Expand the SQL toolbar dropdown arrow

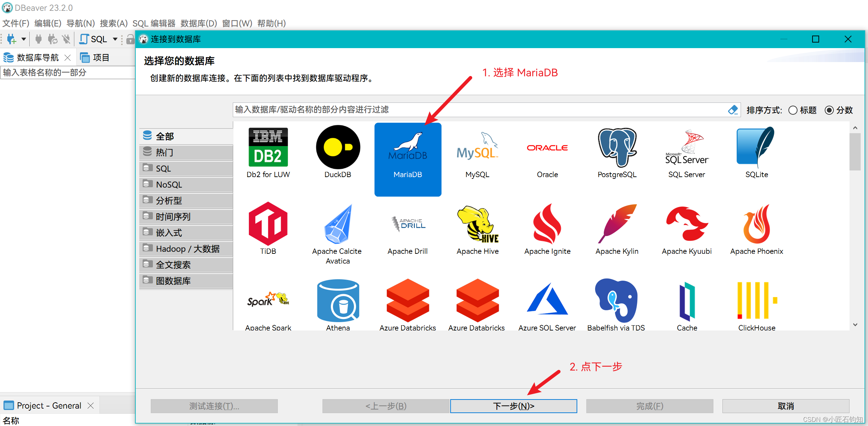(x=115, y=39)
